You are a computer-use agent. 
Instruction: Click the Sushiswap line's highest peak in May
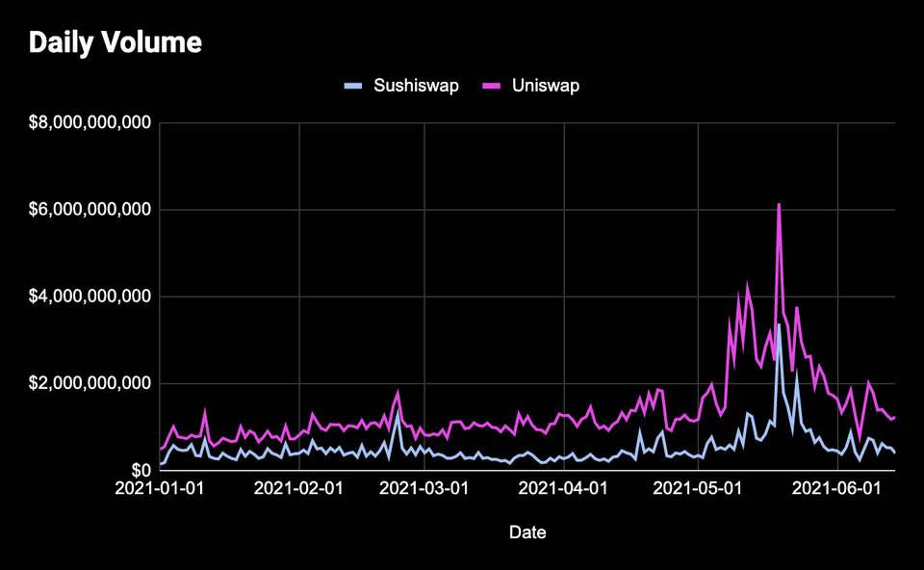point(779,324)
